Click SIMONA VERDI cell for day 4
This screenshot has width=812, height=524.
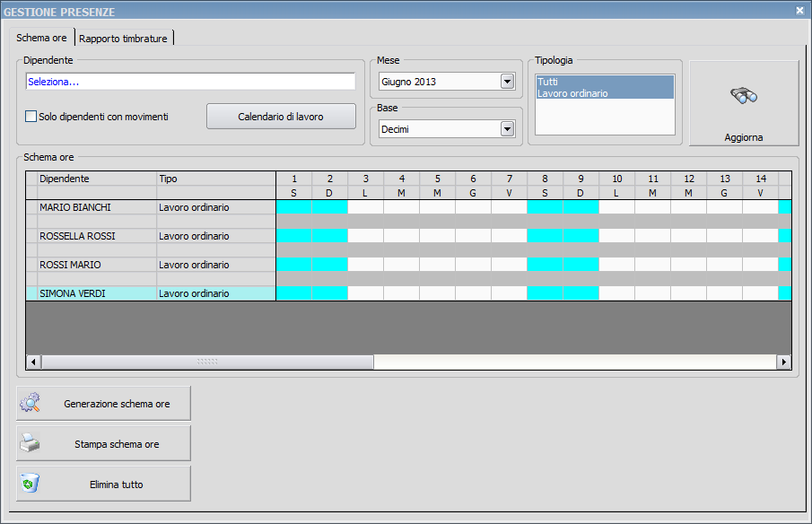point(401,293)
